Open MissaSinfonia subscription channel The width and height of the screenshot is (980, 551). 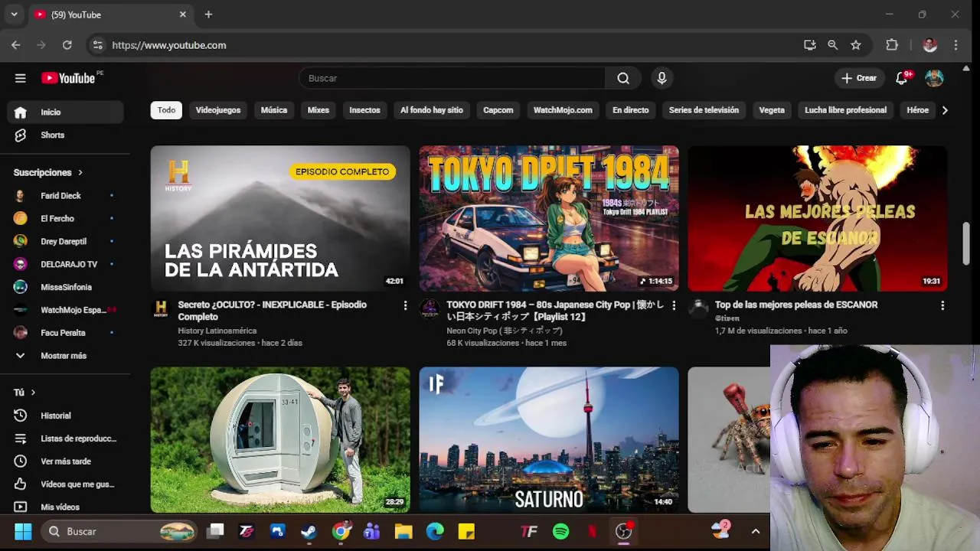(66, 287)
